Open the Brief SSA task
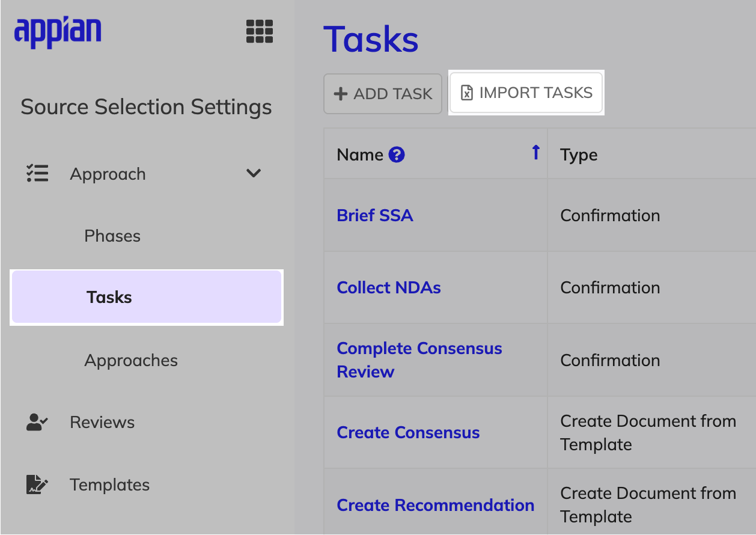The image size is (756, 535). pos(375,215)
